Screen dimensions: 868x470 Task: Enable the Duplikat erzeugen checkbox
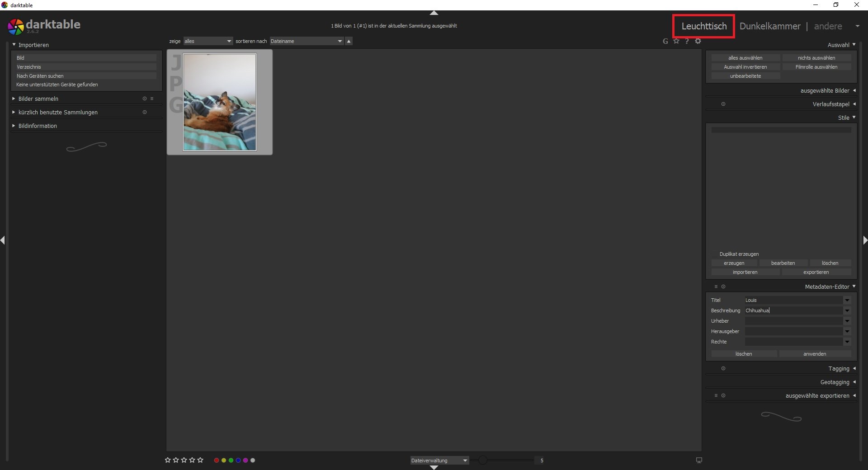(x=715, y=254)
